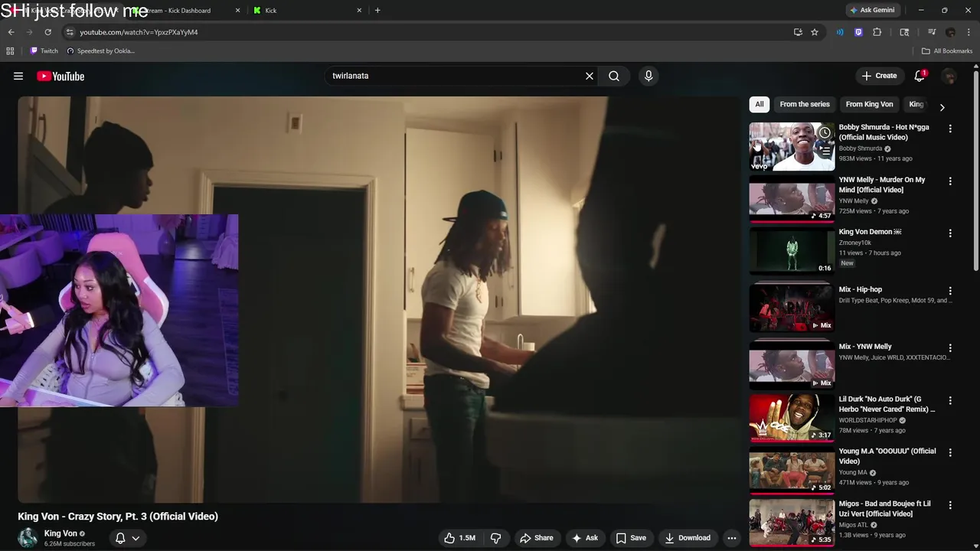This screenshot has width=980, height=551.
Task: Like the video with thumbs up
Action: coord(461,538)
